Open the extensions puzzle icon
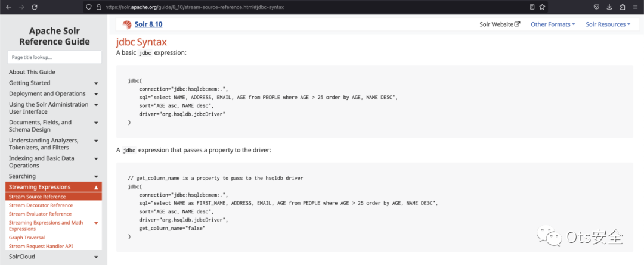 [623, 7]
